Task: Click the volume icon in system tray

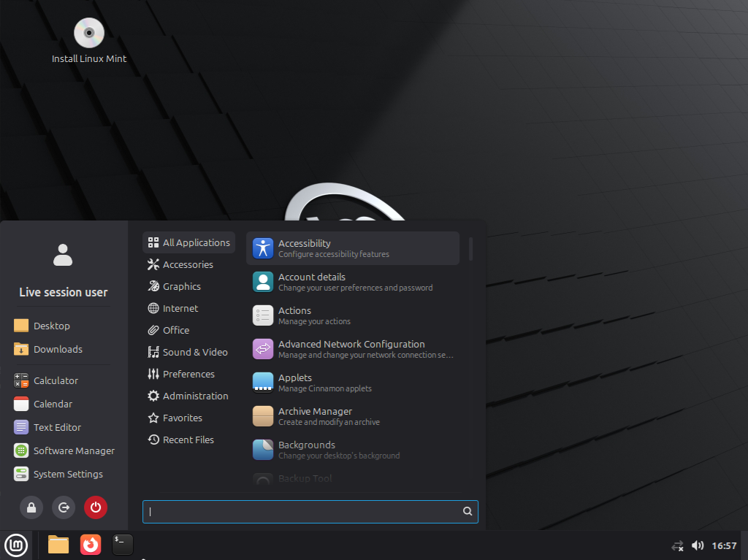Action: [x=698, y=545]
